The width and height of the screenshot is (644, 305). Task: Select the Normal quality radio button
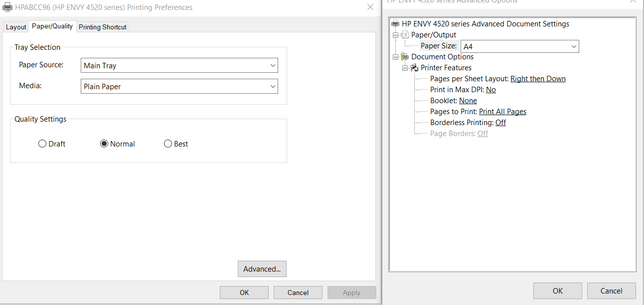coord(104,144)
